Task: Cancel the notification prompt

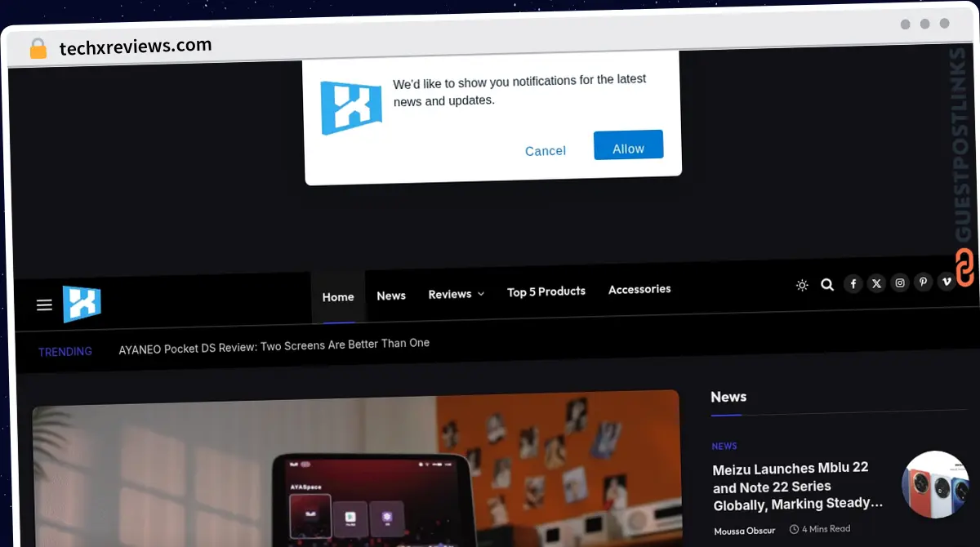Action: tap(546, 151)
